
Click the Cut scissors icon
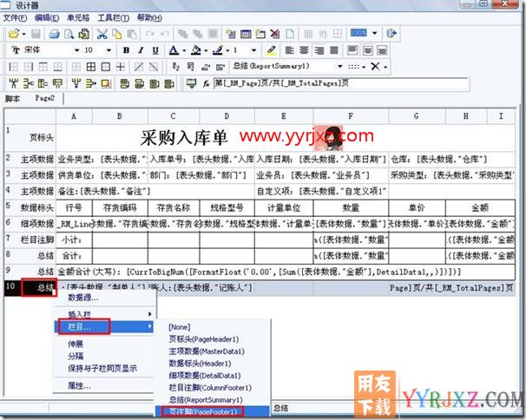click(102, 34)
